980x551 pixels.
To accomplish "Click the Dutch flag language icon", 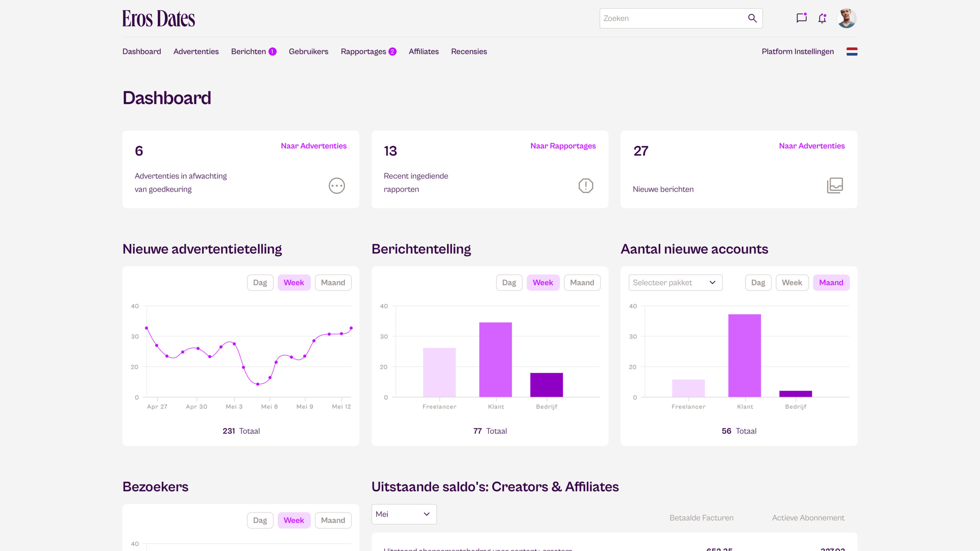I will (x=852, y=52).
